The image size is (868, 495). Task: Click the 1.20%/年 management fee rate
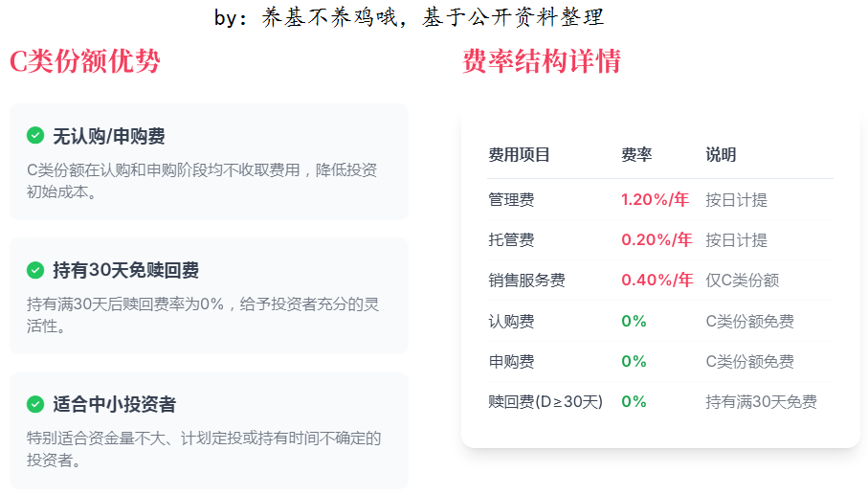tap(655, 199)
